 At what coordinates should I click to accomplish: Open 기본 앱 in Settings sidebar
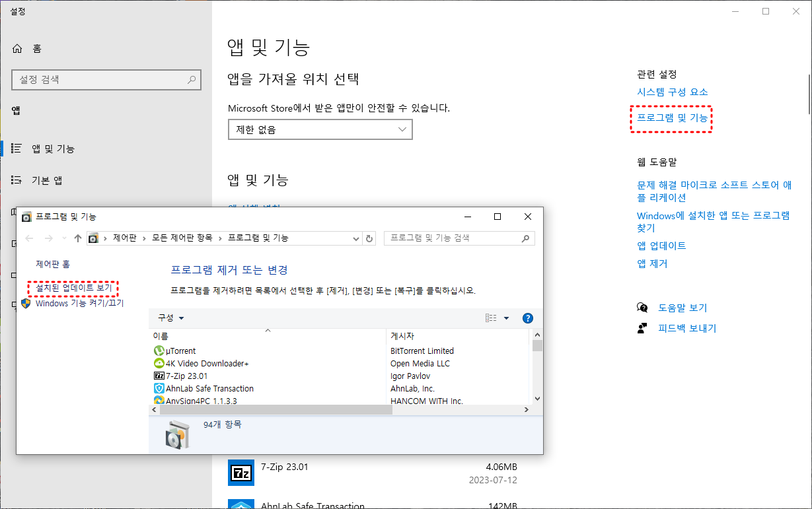pos(48,180)
